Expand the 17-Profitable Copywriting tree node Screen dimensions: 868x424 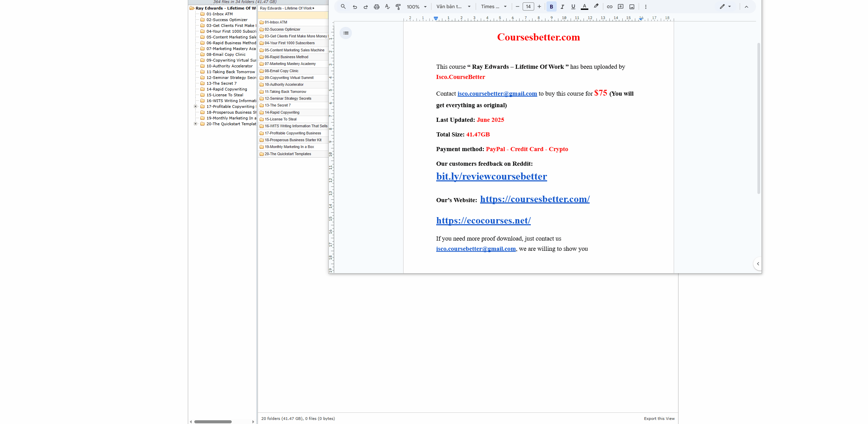[196, 107]
